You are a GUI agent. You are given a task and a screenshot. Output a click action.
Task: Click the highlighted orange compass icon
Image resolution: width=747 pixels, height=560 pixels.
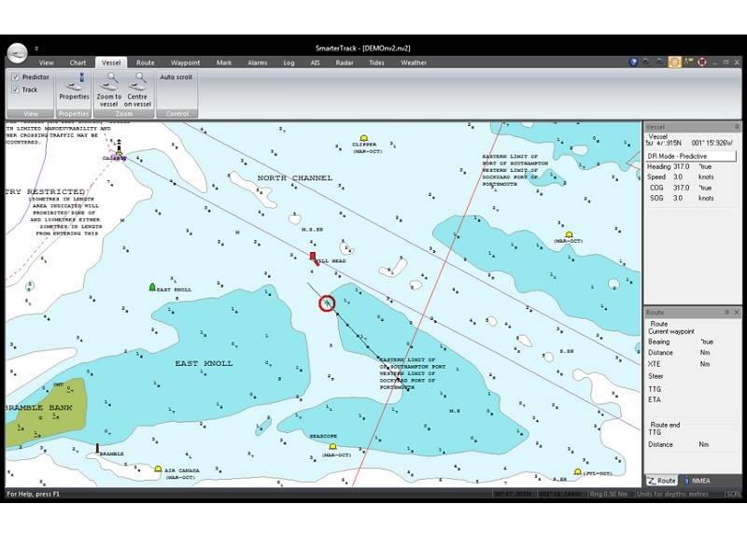pos(674,63)
